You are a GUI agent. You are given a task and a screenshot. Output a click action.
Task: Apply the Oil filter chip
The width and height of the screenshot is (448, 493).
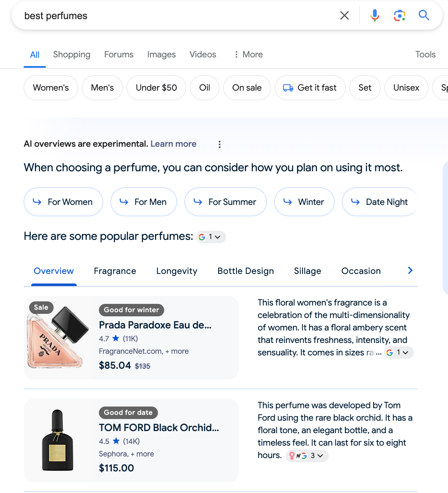coord(204,88)
